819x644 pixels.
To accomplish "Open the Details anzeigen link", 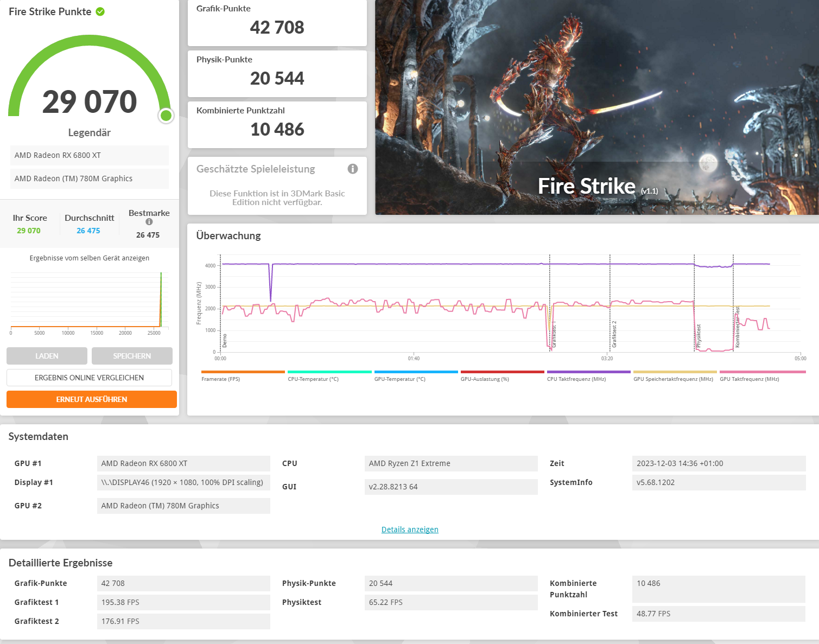I will coord(410,530).
